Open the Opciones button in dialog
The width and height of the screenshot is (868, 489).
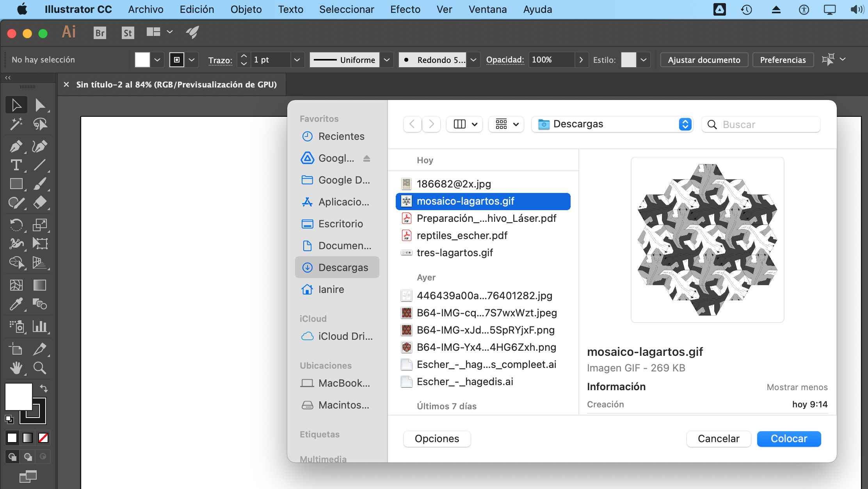pyautogui.click(x=437, y=439)
